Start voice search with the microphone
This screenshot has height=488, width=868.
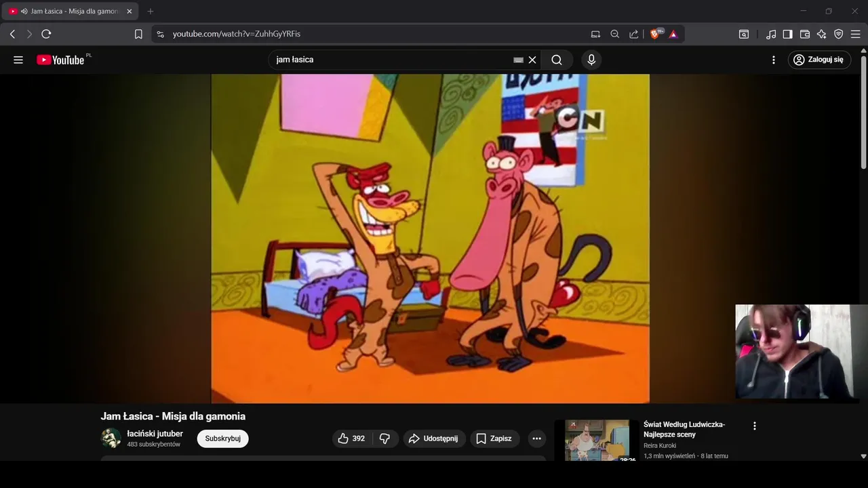[x=591, y=60]
